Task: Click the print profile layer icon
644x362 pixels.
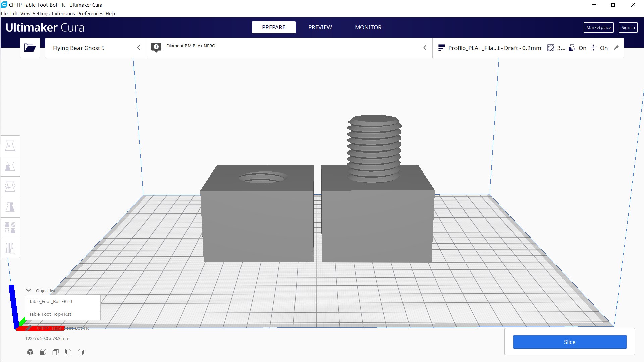Action: pos(441,48)
